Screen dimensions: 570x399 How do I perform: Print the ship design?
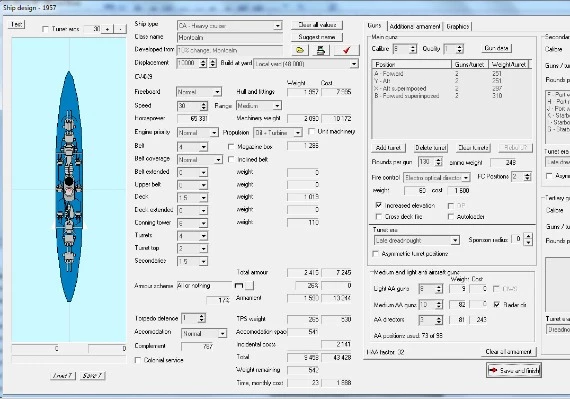321,50
